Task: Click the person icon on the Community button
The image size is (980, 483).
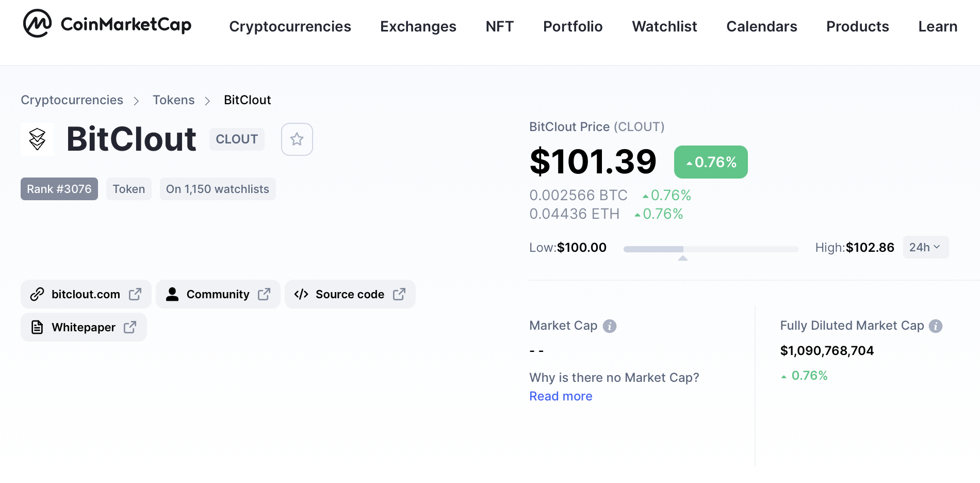Action: (172, 294)
